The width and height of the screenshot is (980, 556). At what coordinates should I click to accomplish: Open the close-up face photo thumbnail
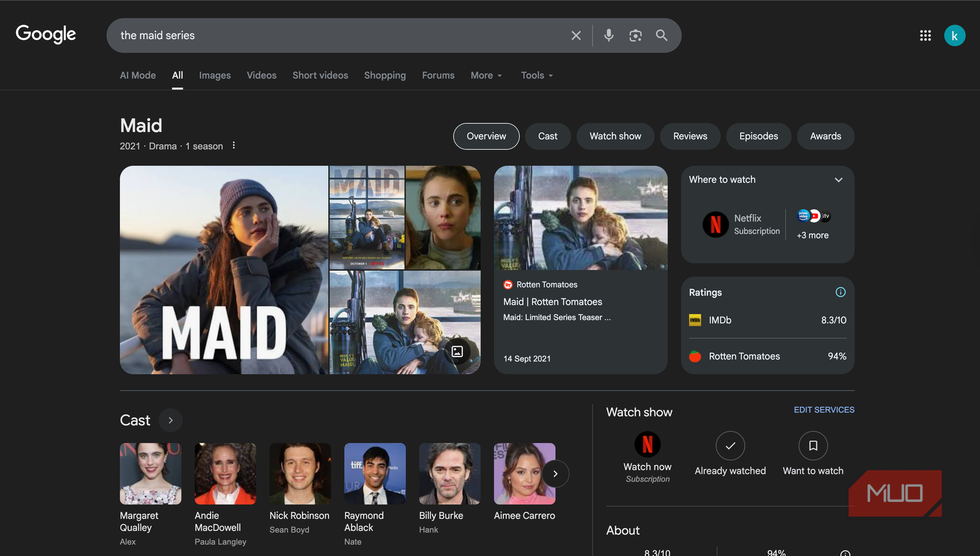tap(443, 217)
